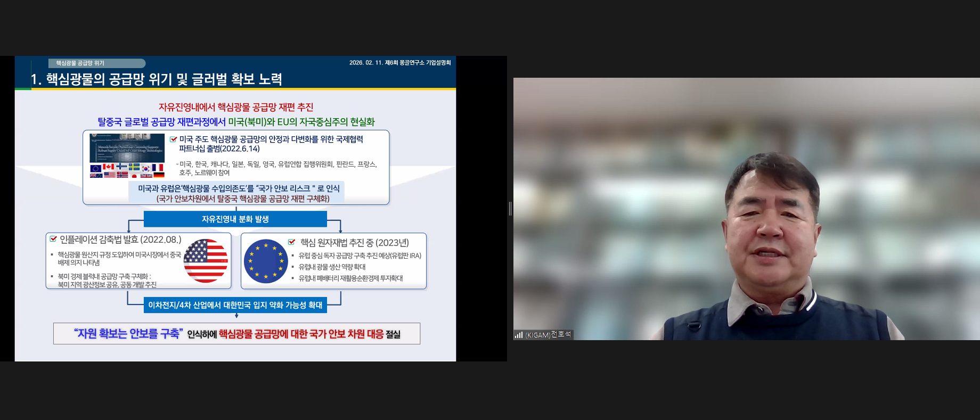Click the blue 이차전지/4차 산업 banner
The height and width of the screenshot is (420, 980).
click(x=235, y=305)
